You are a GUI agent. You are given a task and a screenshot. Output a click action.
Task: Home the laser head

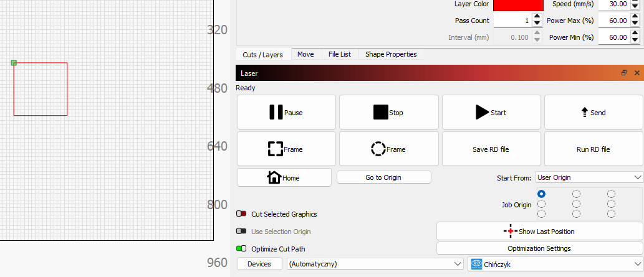[x=284, y=177]
